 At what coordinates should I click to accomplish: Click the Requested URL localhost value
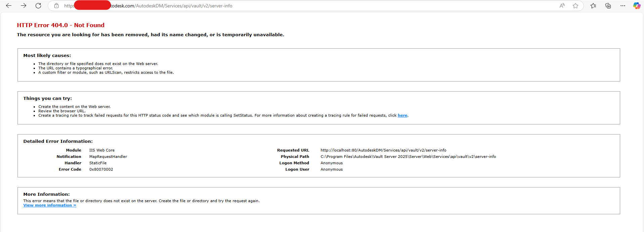tap(383, 150)
